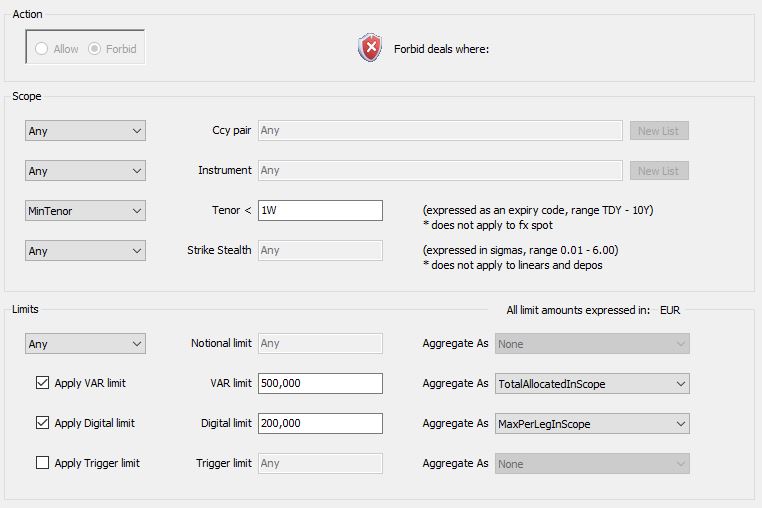Expand the MinTenor dropdown
The image size is (762, 508).
86,211
